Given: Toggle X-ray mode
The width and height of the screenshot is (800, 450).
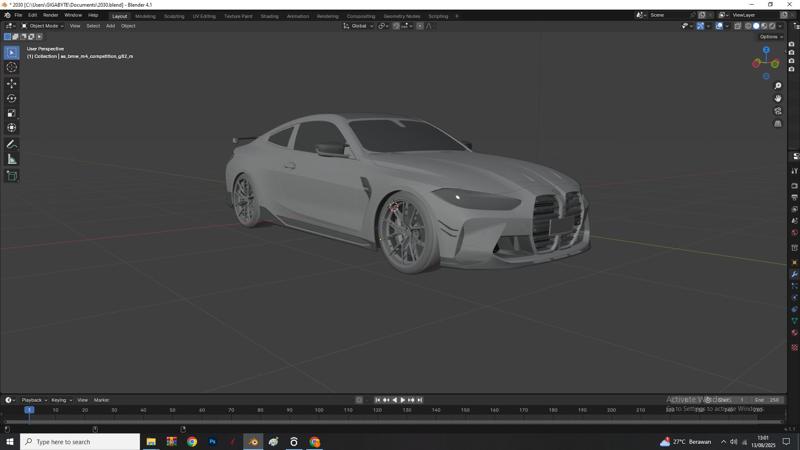Looking at the screenshot, I should pos(738,26).
